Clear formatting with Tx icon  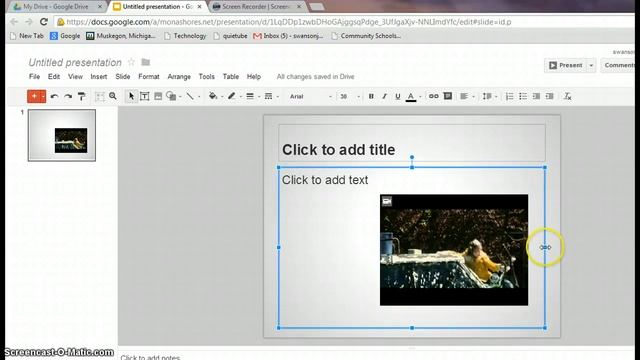pos(567,96)
